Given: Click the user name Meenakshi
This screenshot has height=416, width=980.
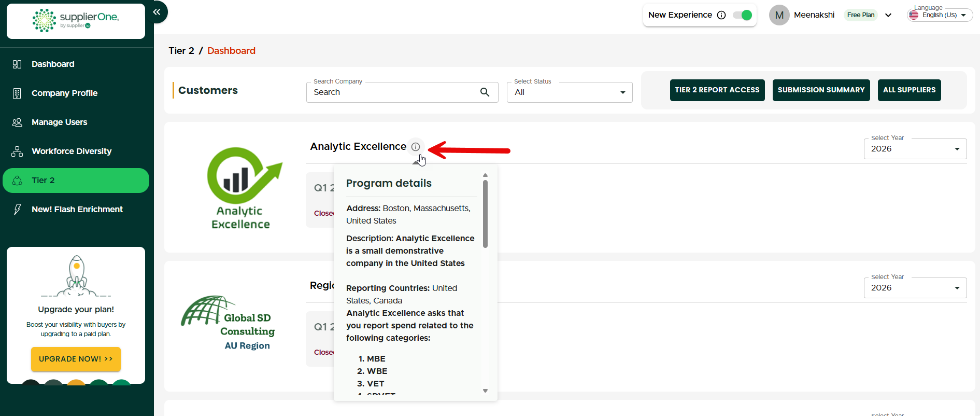Looking at the screenshot, I should 814,15.
